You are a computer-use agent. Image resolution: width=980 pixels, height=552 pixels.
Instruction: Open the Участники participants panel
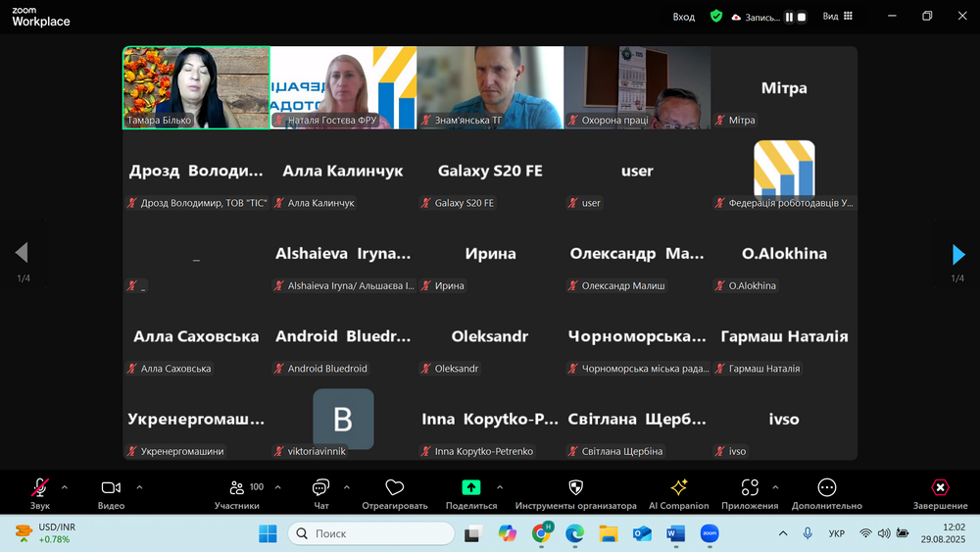237,488
